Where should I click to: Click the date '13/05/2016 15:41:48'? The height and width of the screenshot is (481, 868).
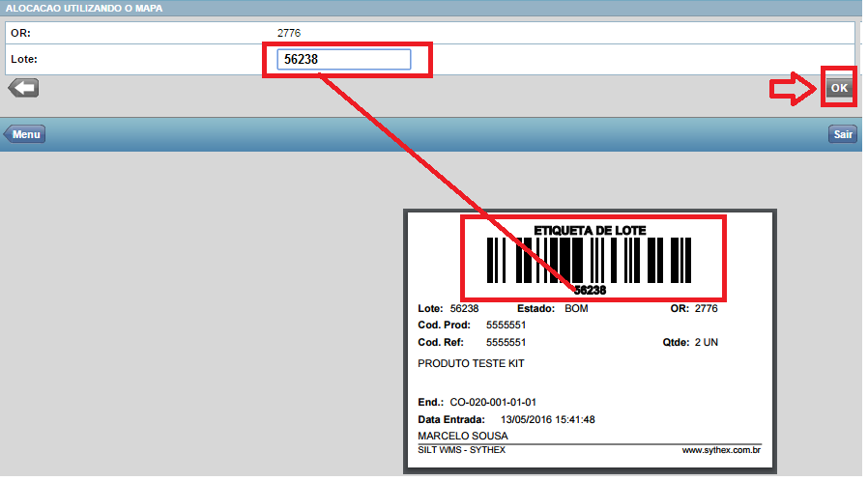click(x=547, y=419)
